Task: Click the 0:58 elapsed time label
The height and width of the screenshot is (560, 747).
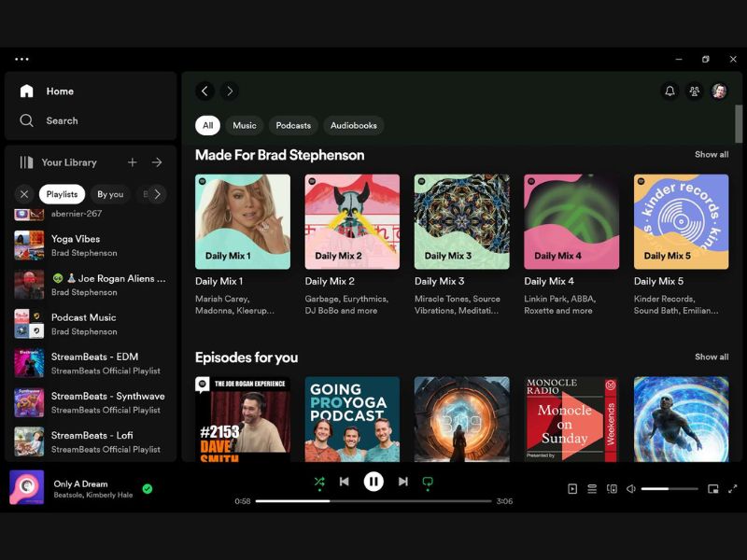Action: (x=243, y=501)
